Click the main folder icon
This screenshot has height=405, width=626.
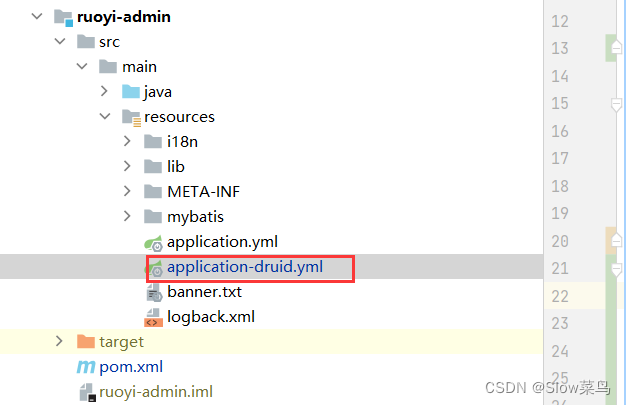[108, 66]
